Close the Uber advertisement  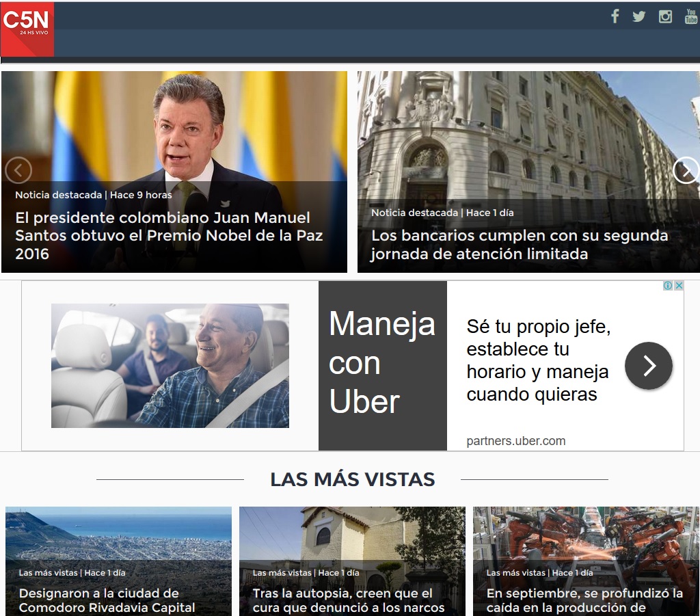(679, 286)
